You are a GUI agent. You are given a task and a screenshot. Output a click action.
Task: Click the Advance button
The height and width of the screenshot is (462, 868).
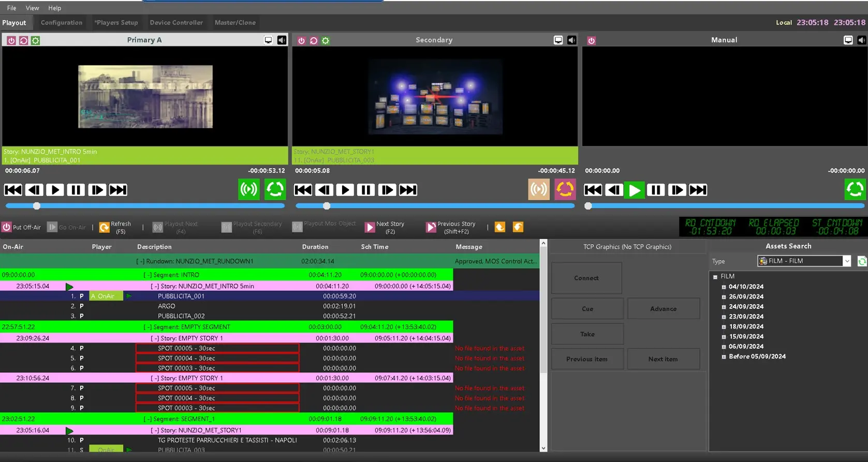663,309
